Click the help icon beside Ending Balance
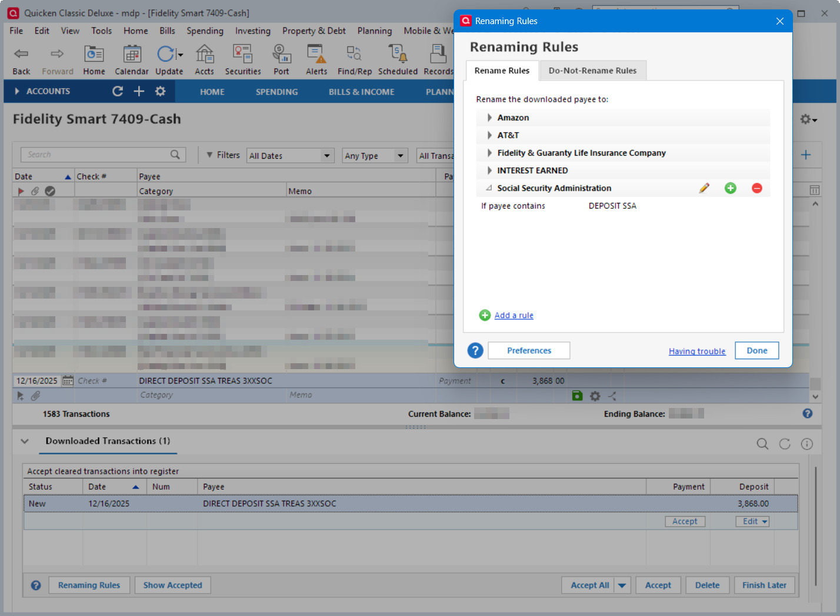 point(808,414)
